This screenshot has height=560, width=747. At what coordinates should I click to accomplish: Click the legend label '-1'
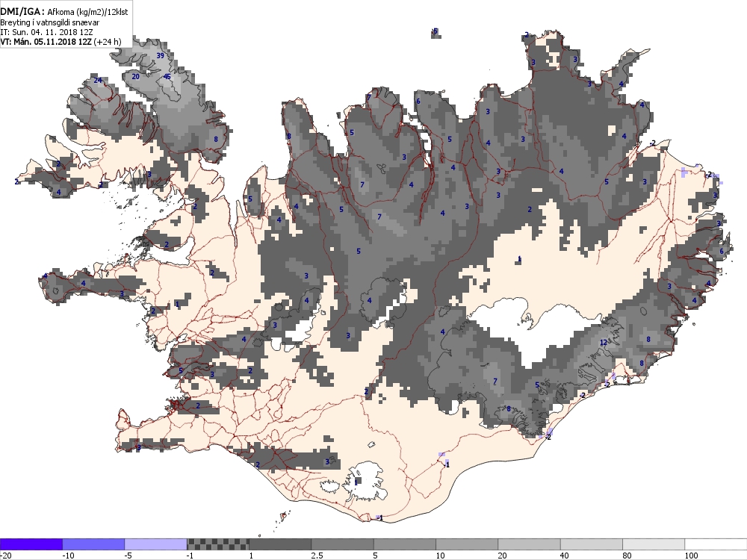click(190, 556)
